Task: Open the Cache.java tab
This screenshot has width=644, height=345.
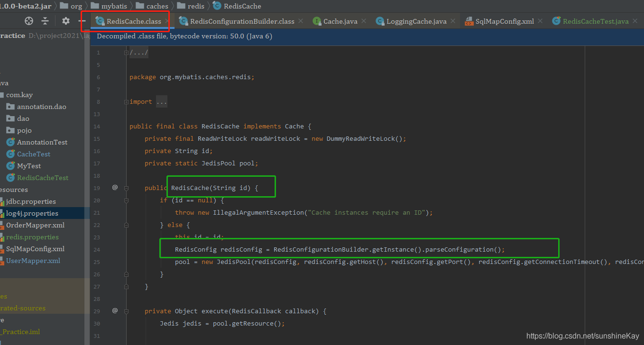Action: click(x=340, y=21)
